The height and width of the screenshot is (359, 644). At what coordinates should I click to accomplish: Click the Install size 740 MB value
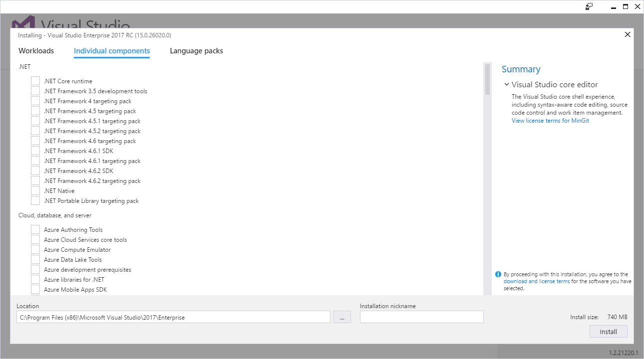617,317
